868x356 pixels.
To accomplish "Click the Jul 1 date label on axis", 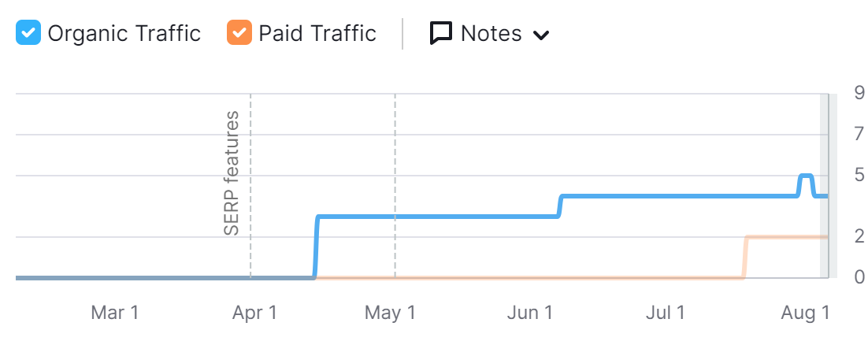I will pyautogui.click(x=666, y=313).
